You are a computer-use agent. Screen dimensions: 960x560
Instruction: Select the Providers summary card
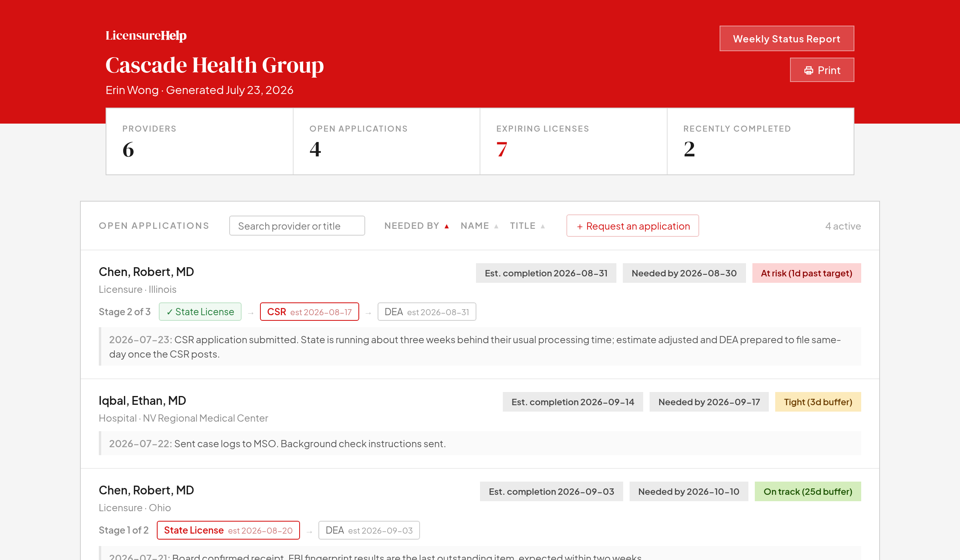(200, 141)
